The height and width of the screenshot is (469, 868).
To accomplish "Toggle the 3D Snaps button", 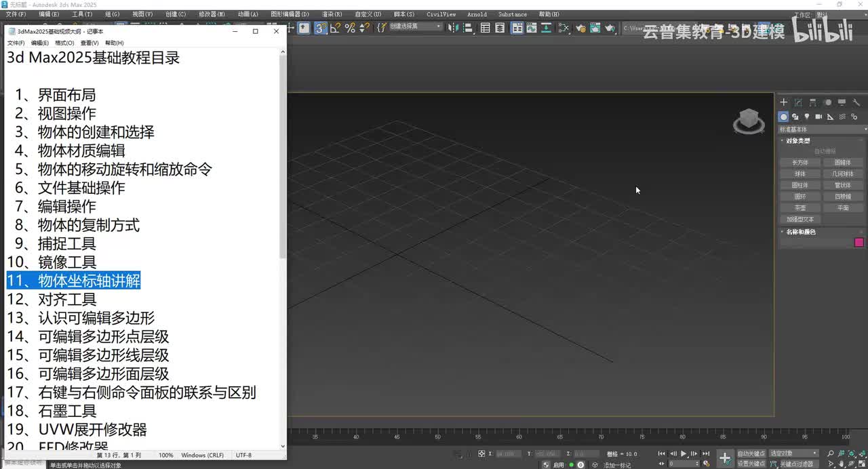I will (320, 28).
